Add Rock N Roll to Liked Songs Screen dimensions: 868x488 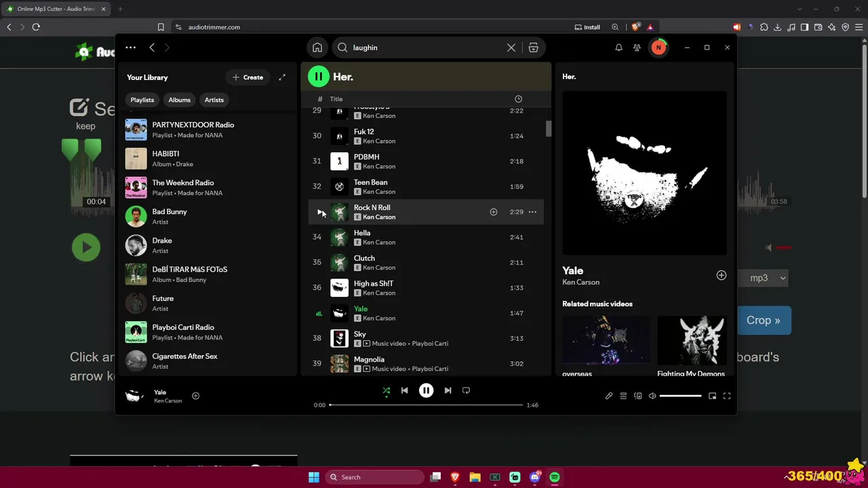tap(494, 212)
